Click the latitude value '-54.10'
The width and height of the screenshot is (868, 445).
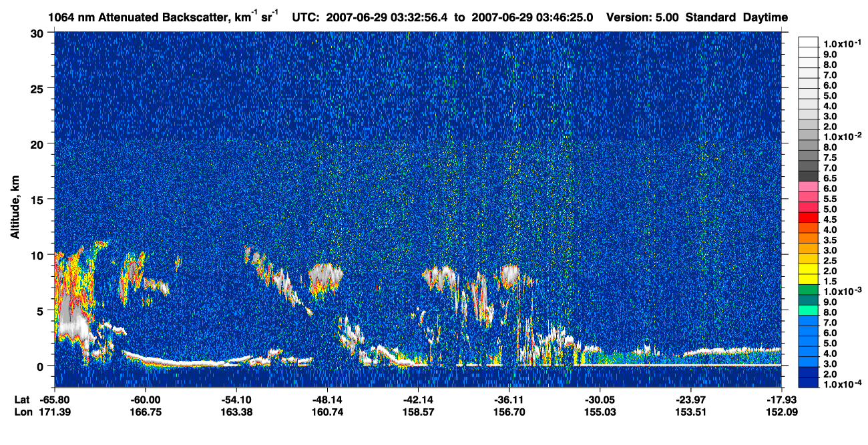tap(236, 399)
